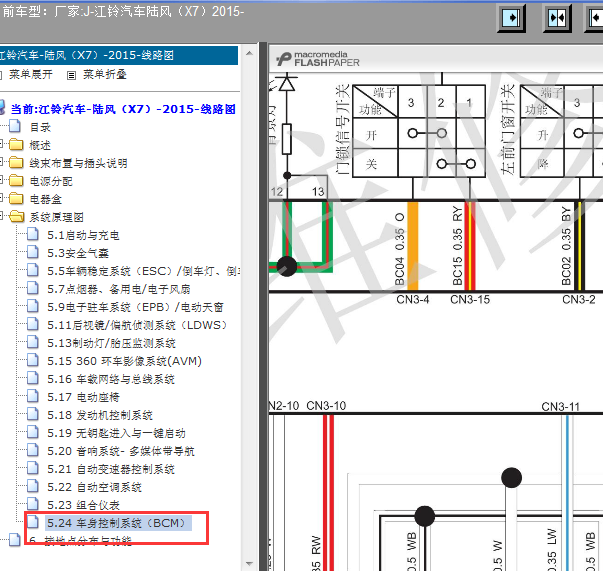Open 5.3安全气囊 diagram
This screenshot has width=603, height=571.
[x=78, y=253]
